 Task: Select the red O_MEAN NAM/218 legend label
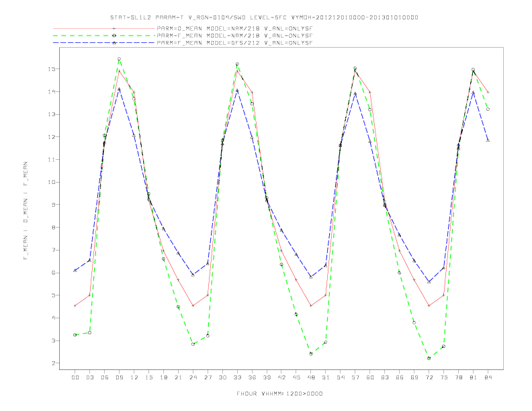[234, 28]
